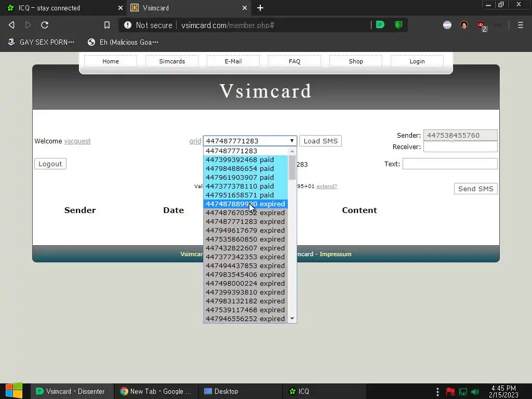
Task: Click the network tray icon
Action: (x=463, y=392)
